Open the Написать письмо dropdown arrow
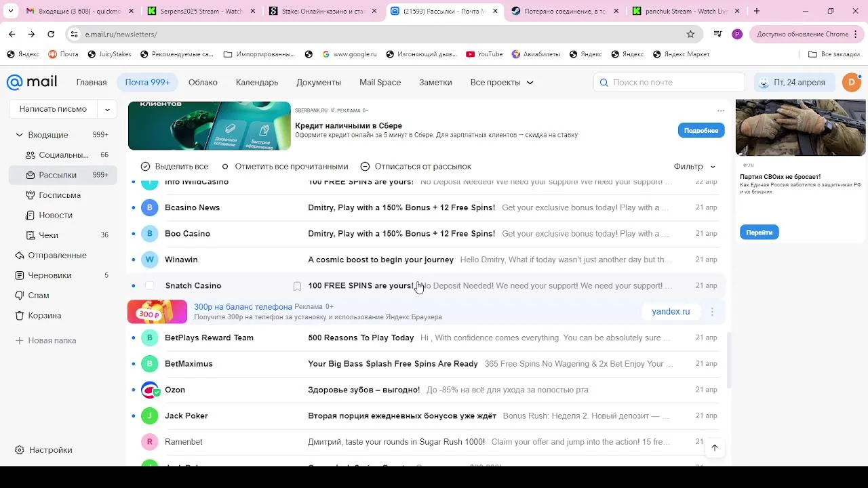This screenshot has height=488, width=868. (107, 109)
